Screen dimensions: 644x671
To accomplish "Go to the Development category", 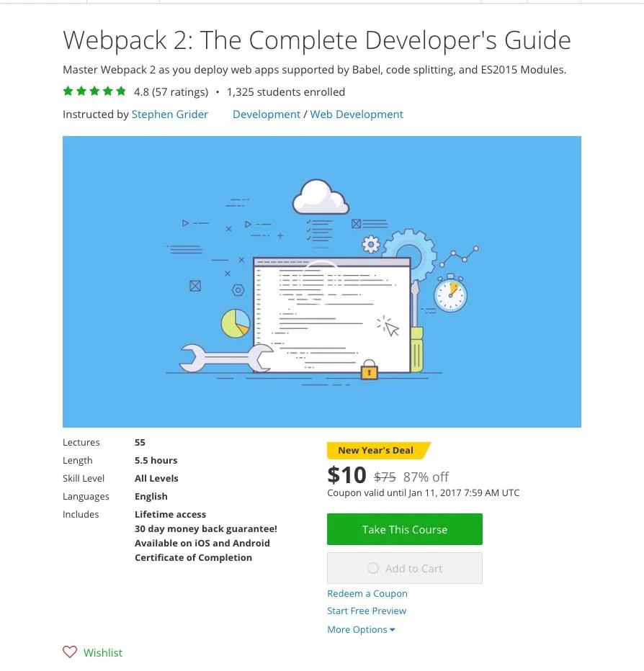I will [x=267, y=114].
